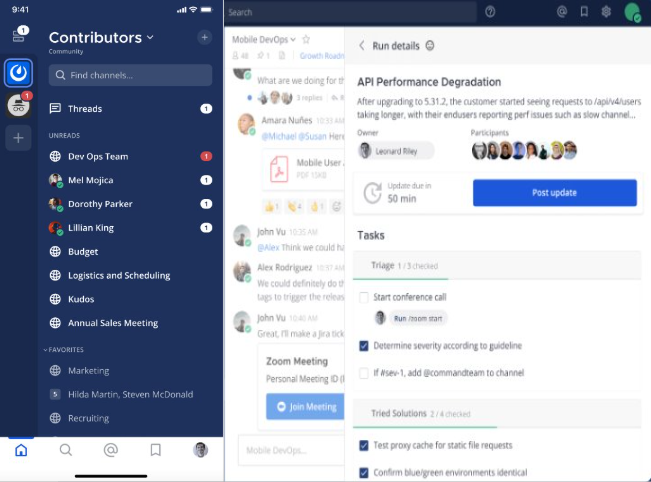Select the Mattermost team icon in sidebar
The width and height of the screenshot is (651, 482).
18,73
